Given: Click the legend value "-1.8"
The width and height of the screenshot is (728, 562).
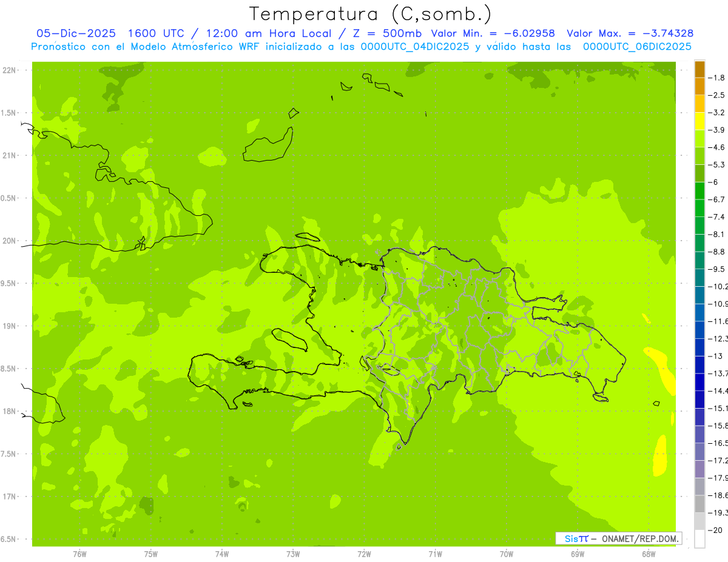Looking at the screenshot, I should 718,78.
